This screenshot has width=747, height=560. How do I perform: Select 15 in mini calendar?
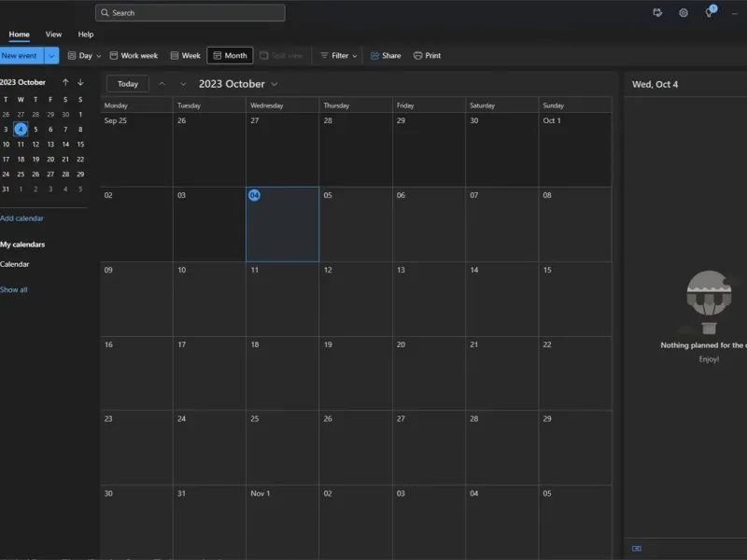[80, 145]
